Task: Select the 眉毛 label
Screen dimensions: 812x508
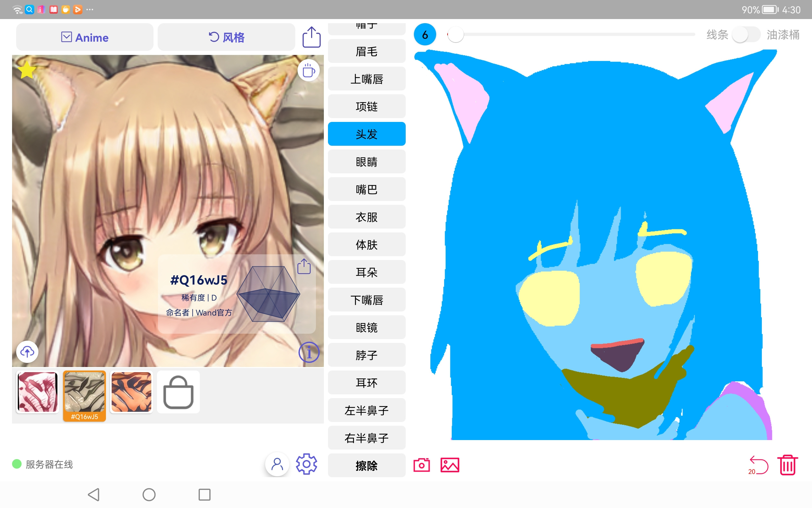Action: 367,51
